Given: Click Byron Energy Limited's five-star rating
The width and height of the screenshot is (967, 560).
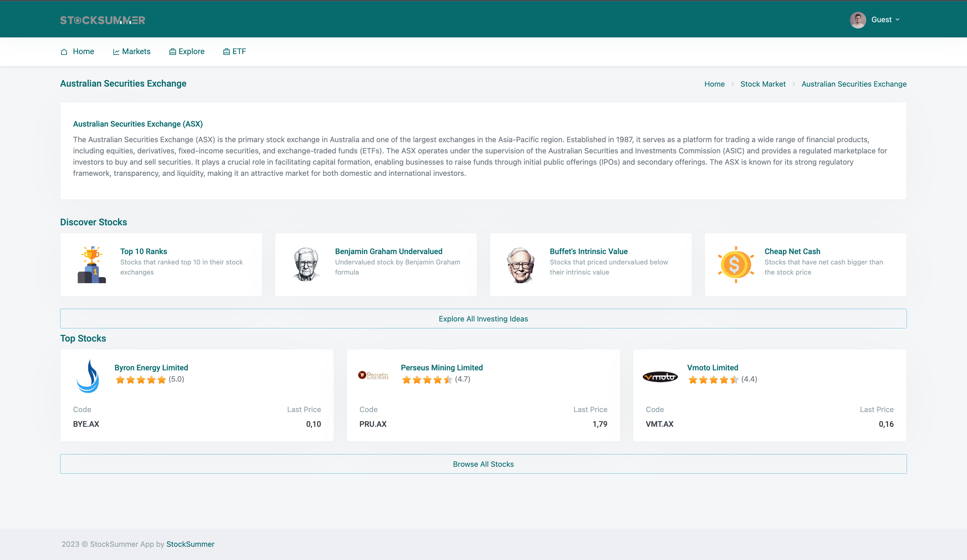Looking at the screenshot, I should pos(141,379).
